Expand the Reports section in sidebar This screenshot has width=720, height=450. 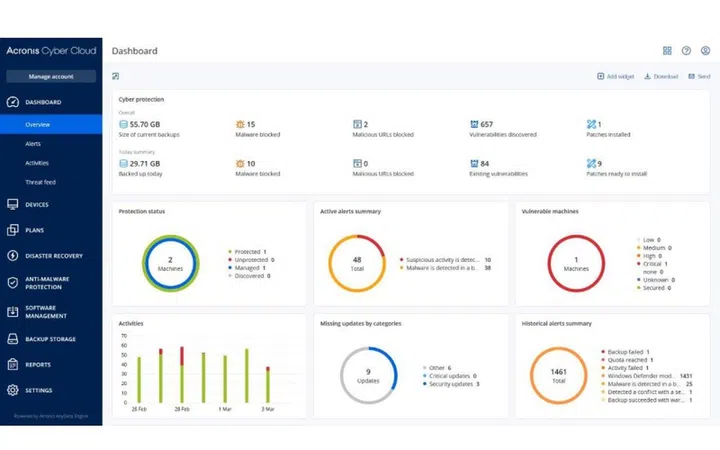(x=38, y=364)
